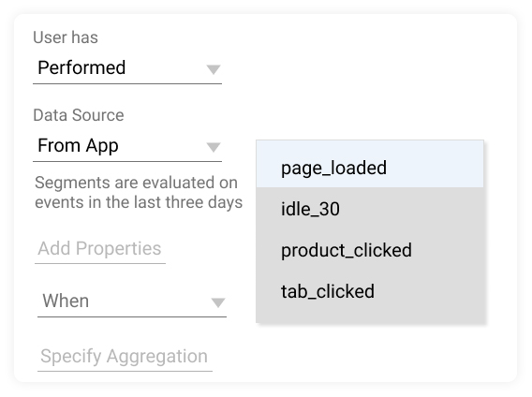This screenshot has width=532, height=397.
Task: Click the Add Properties field
Action: click(99, 248)
